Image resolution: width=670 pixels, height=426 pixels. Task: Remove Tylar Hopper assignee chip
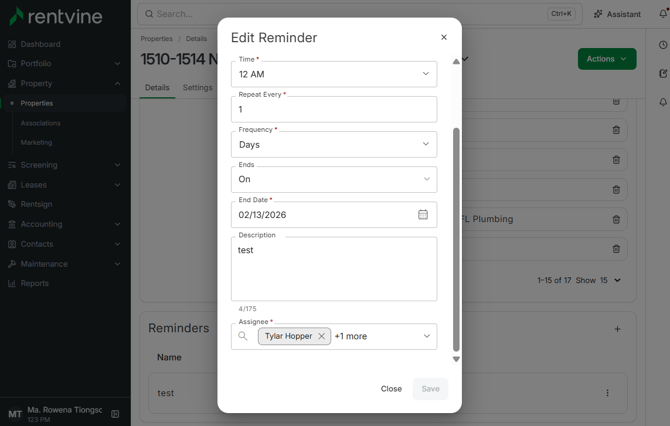(x=322, y=336)
